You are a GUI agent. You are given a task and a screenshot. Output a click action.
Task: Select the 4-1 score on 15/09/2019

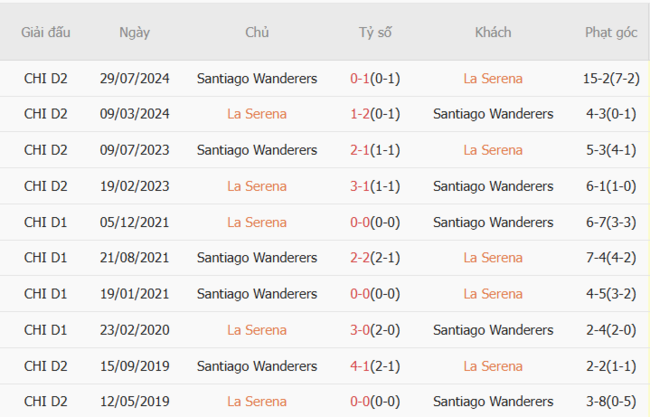click(x=361, y=366)
